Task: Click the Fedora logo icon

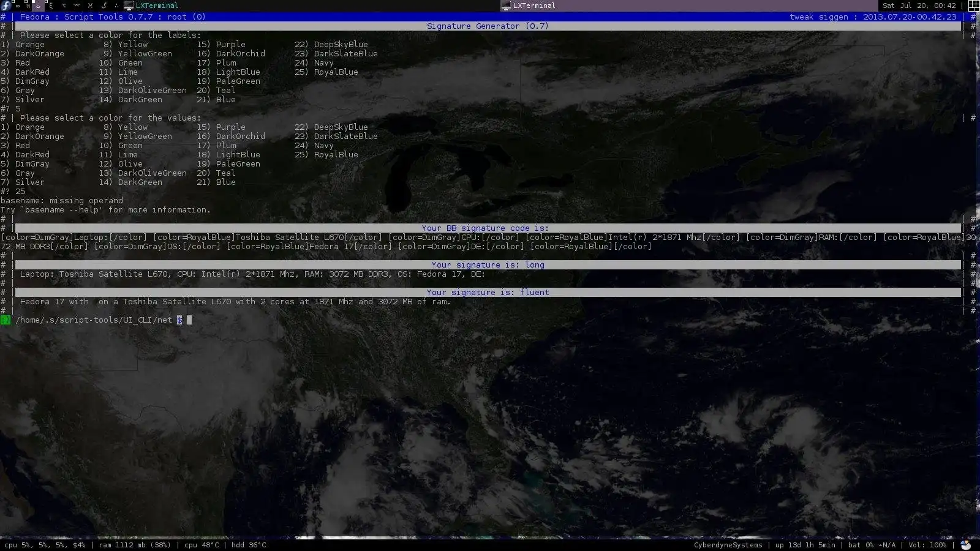Action: coord(6,6)
